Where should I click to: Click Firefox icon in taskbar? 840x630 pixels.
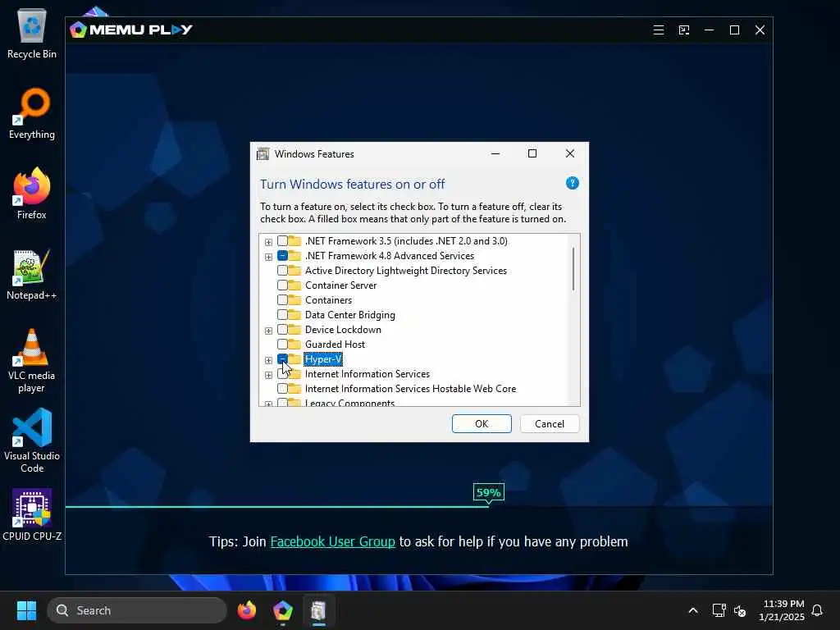coord(246,610)
